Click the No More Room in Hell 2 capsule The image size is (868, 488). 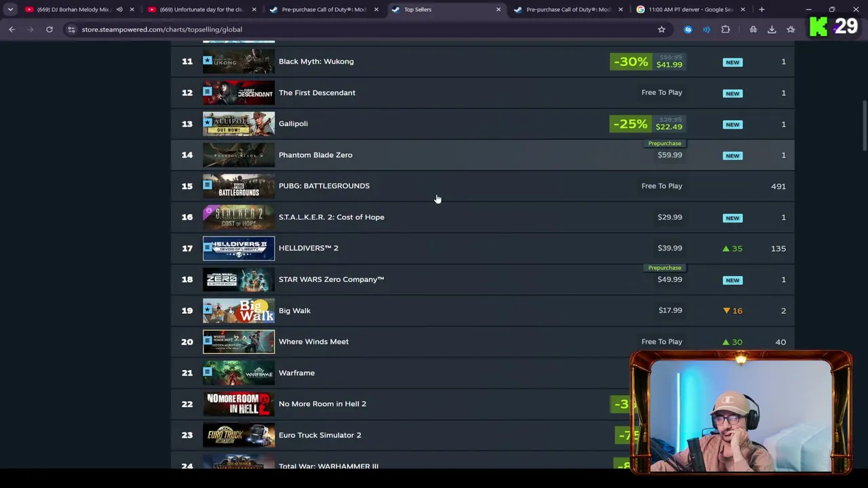click(x=239, y=404)
